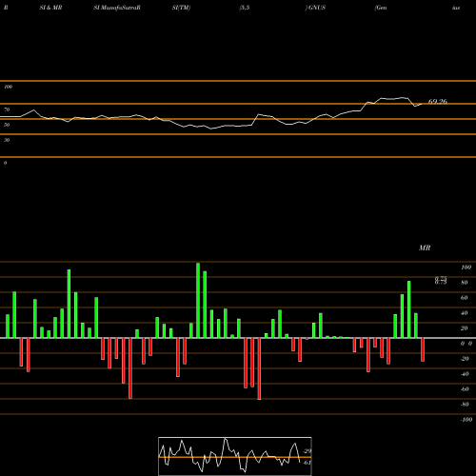Image resolution: width=476 pixels, height=476 pixels.
Task: Click the MR axis label -60
Action: click(465, 389)
